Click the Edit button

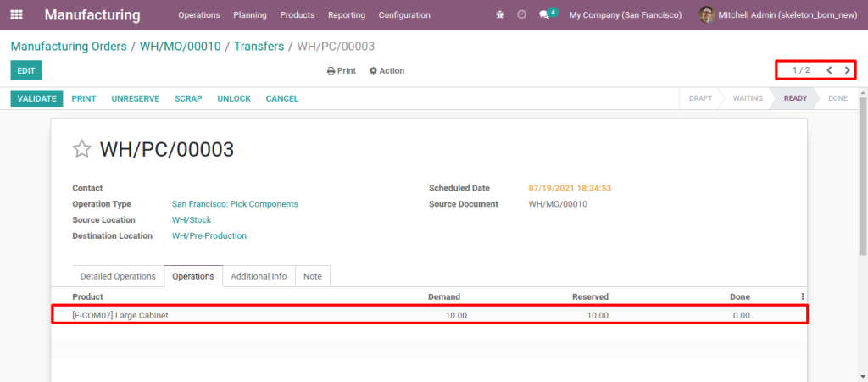click(25, 71)
